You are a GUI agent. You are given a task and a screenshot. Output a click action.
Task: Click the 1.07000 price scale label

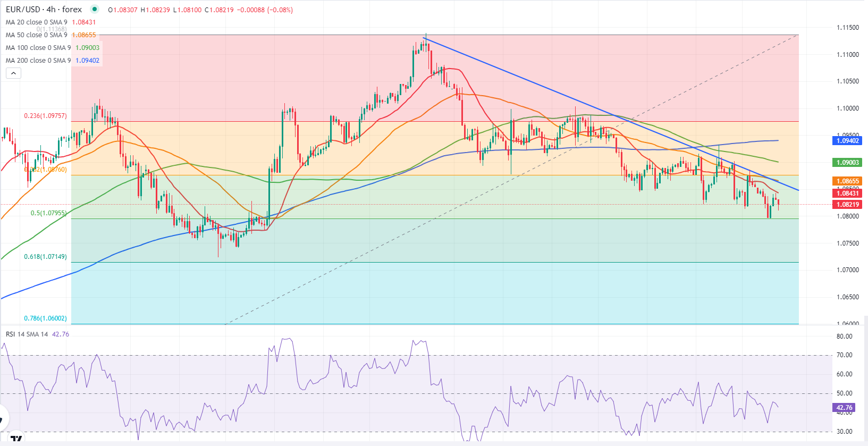pos(848,270)
